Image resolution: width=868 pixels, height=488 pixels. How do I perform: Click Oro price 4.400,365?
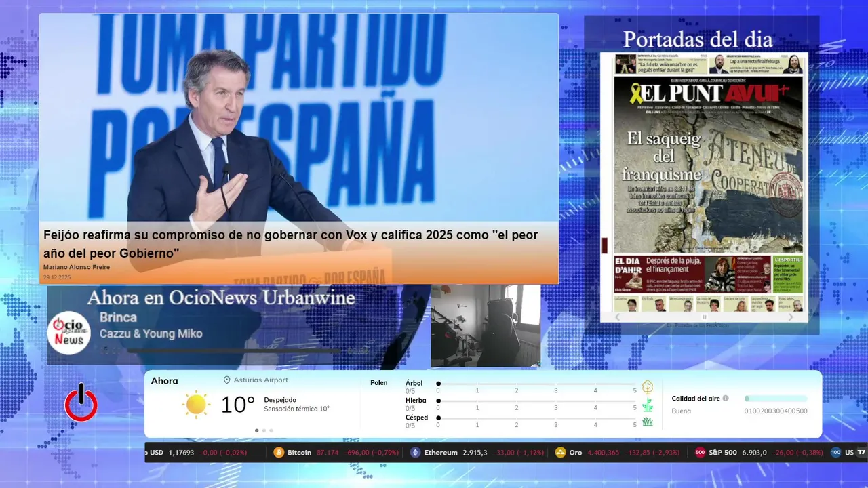tap(604, 453)
